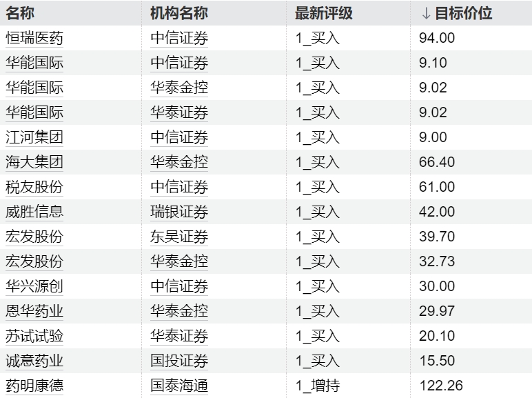Open the 国投证券 institution link
This screenshot has height=398, width=532.
pos(179,361)
